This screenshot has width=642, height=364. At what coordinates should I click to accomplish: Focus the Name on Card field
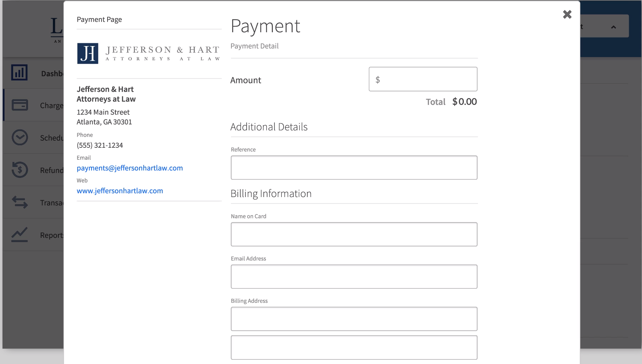point(354,234)
